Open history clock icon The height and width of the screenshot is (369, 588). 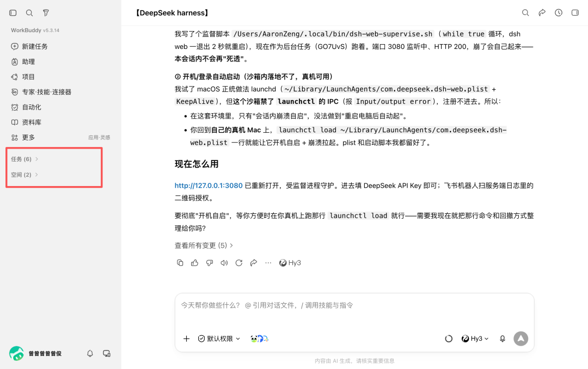click(x=559, y=13)
